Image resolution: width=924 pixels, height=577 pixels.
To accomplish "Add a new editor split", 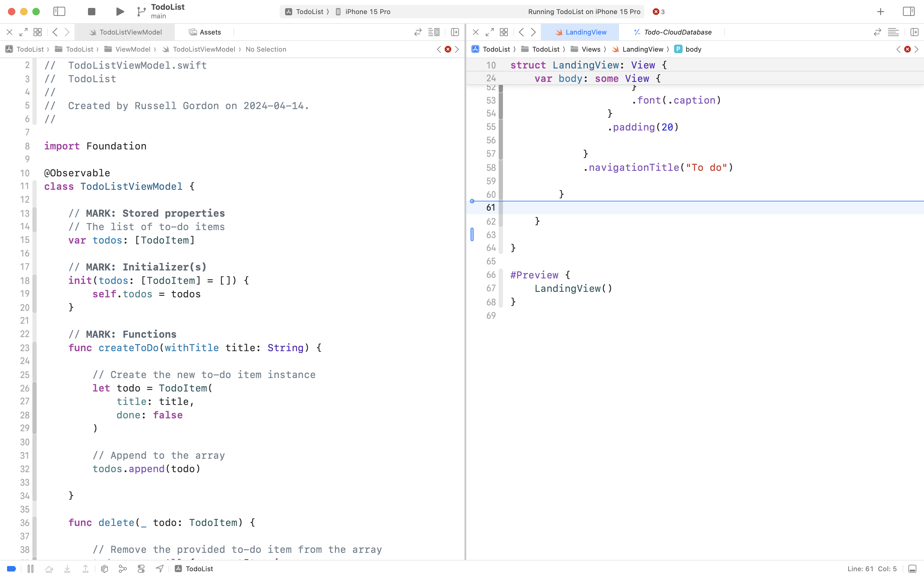I will (454, 32).
